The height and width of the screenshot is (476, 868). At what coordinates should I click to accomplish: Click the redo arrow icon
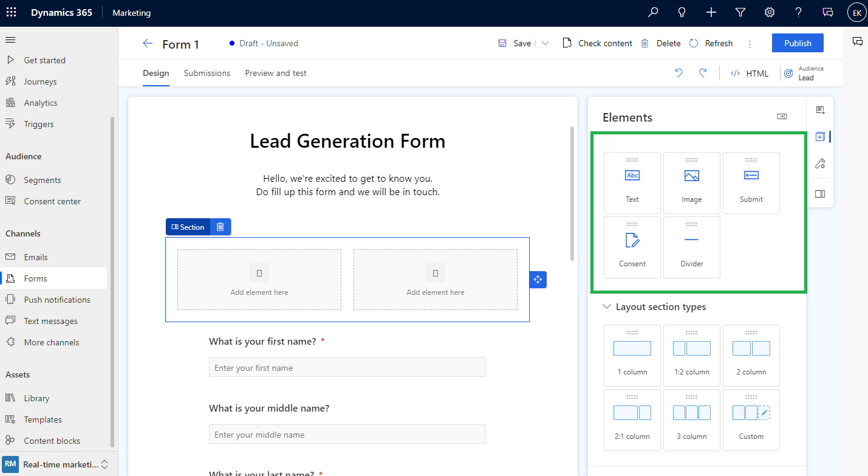click(703, 73)
